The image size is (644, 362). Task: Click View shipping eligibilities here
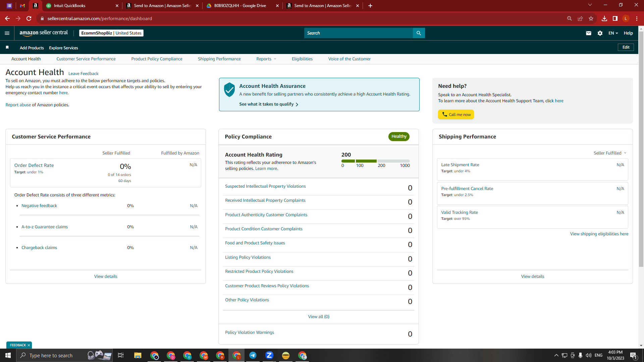coord(599,234)
